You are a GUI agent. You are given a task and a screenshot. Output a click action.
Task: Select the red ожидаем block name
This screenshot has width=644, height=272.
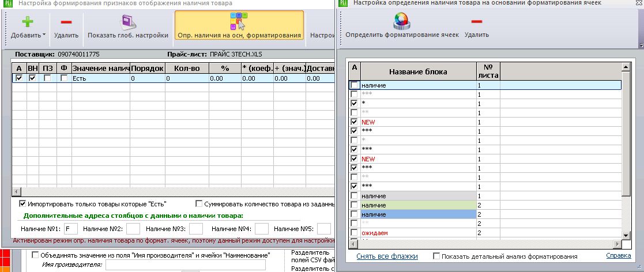pos(375,233)
